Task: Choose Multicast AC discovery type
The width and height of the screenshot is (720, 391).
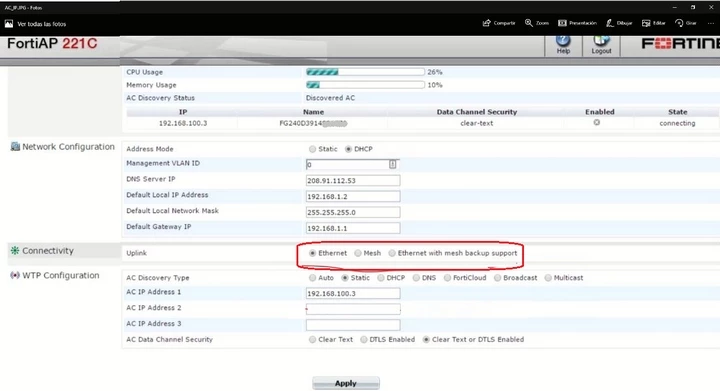Action: (x=548, y=278)
